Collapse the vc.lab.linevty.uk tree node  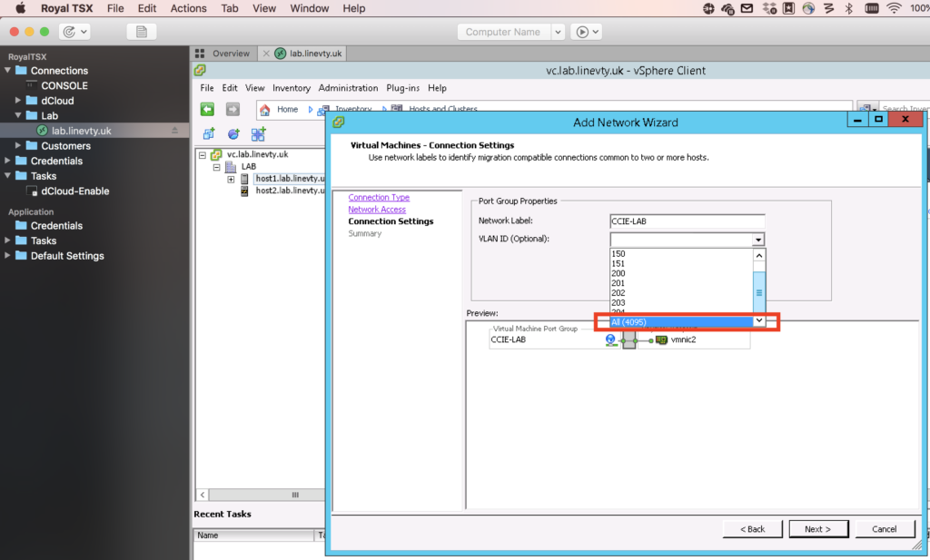[x=203, y=155]
